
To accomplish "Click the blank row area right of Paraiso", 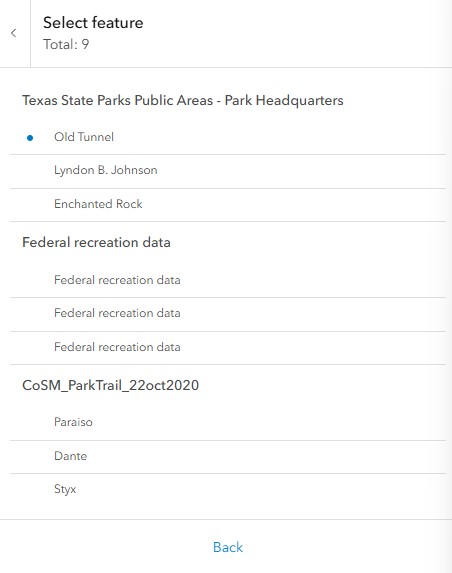I will [269, 423].
